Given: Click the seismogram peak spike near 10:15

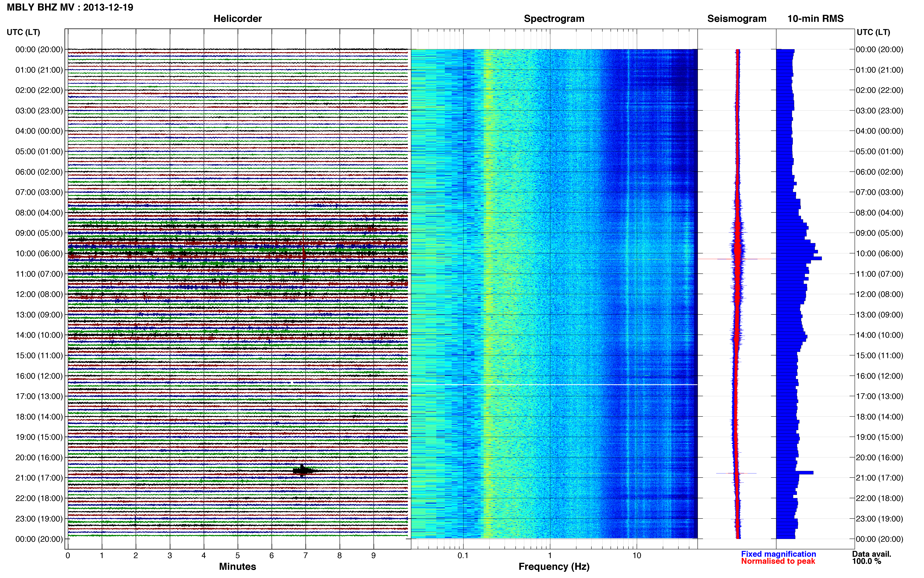Looking at the screenshot, I should (x=737, y=259).
